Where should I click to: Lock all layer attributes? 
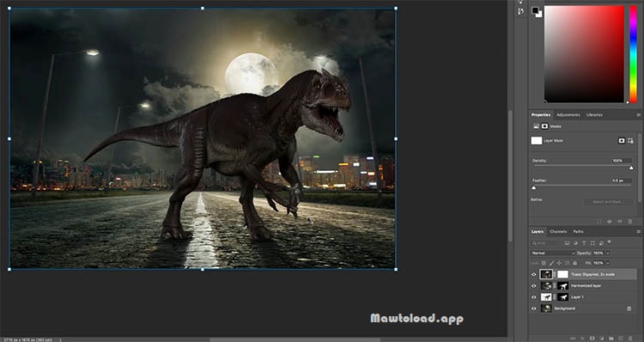574,263
